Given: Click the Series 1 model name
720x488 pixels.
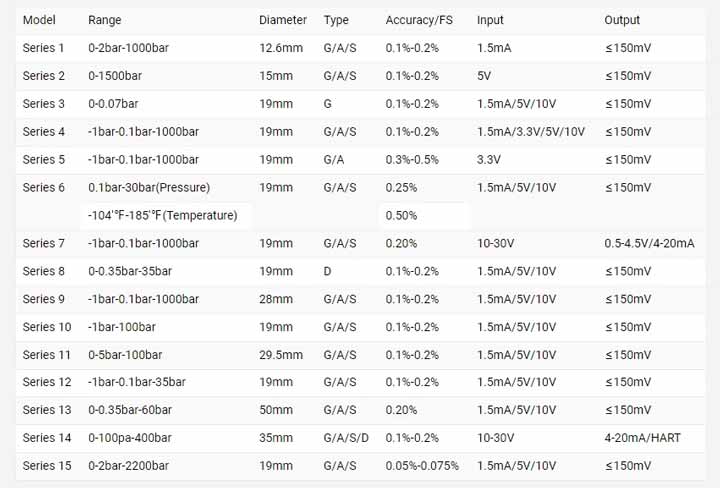Looking at the screenshot, I should click(x=44, y=48).
